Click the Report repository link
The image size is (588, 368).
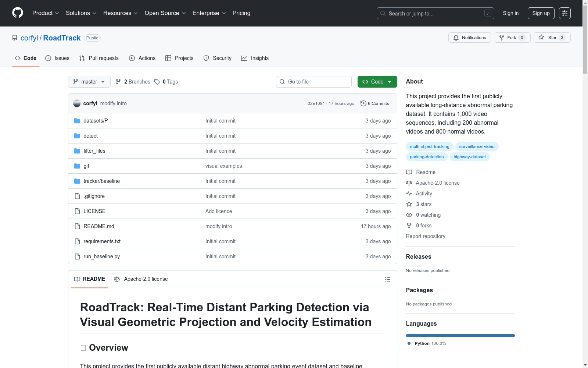click(x=426, y=236)
